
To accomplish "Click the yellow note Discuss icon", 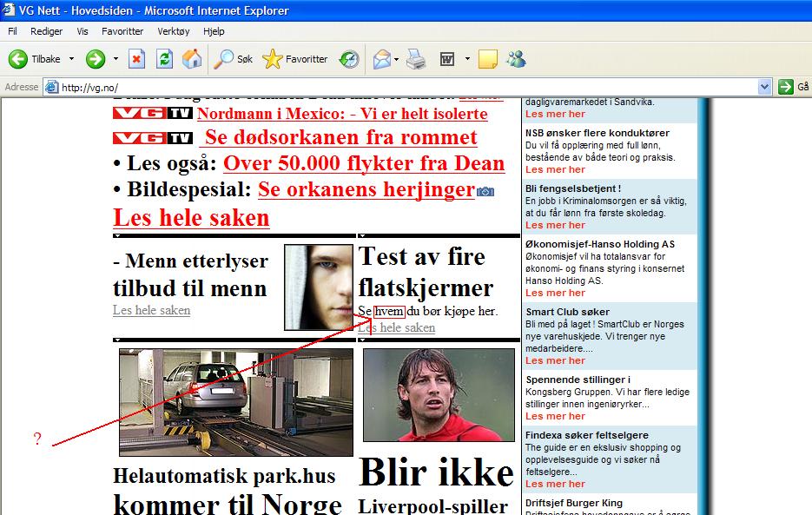I will click(x=488, y=59).
